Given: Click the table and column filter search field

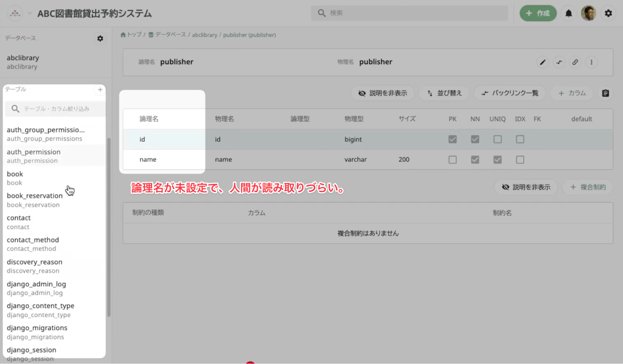Looking at the screenshot, I should tap(55, 109).
